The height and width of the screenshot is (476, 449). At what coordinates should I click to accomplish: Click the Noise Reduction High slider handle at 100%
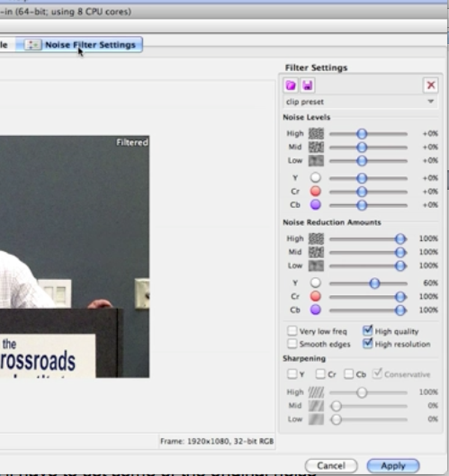[400, 239]
